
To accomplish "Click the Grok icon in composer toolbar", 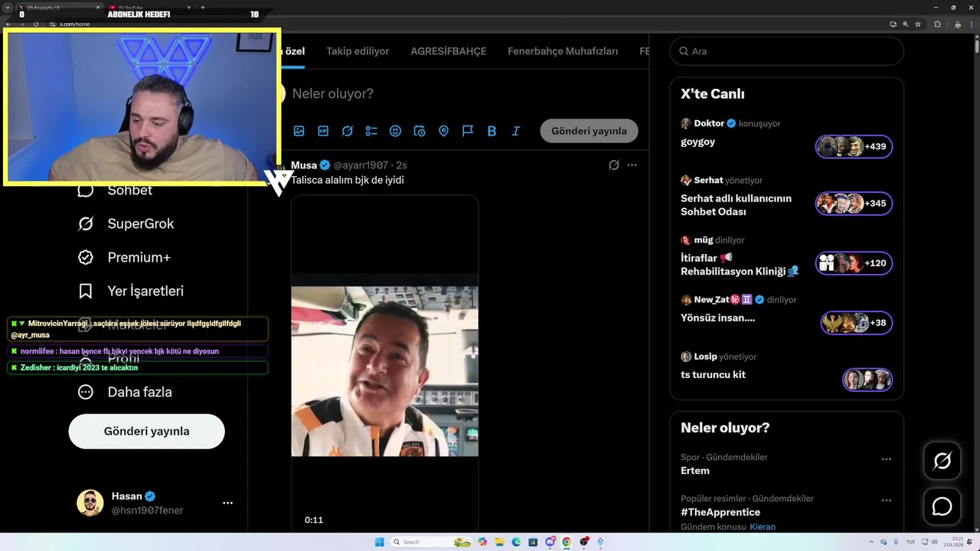I will 348,131.
